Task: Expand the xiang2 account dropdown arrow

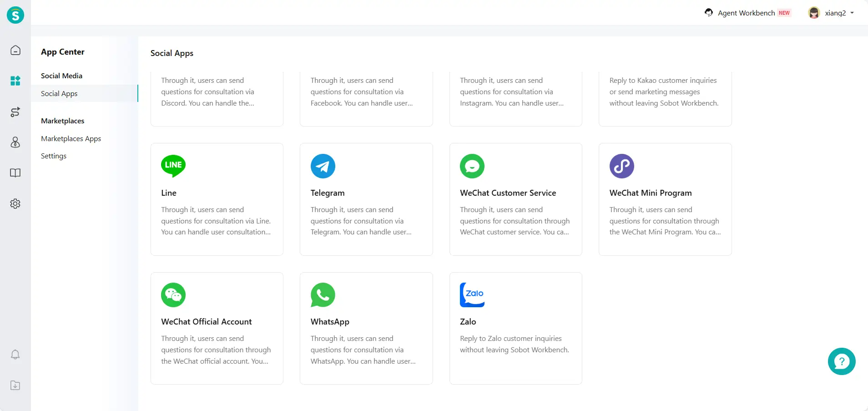Action: click(852, 13)
